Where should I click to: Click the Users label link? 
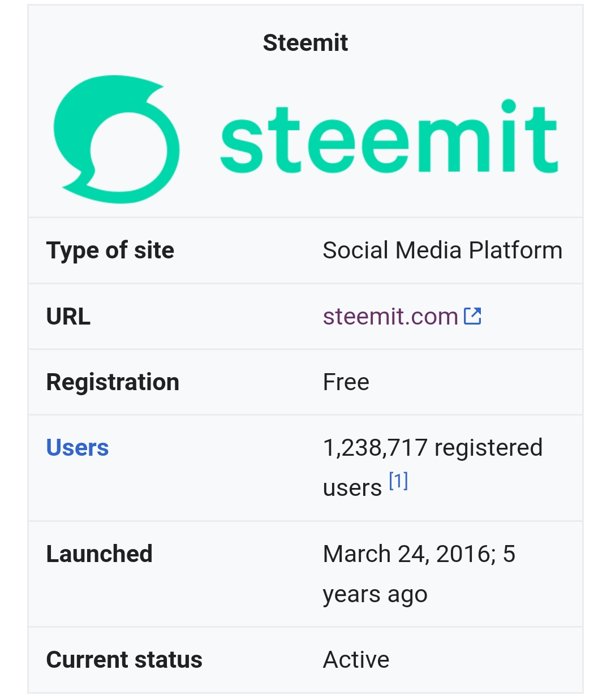coord(78,448)
